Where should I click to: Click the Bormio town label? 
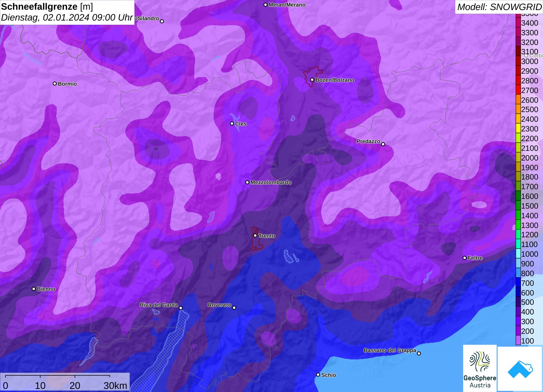[67, 84]
